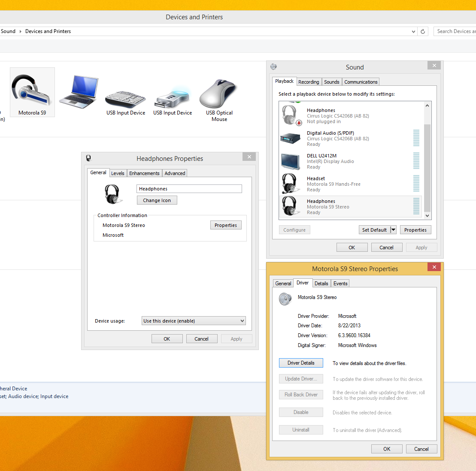Click the USB Optical Mouse icon
The image size is (476, 471).
click(x=219, y=94)
